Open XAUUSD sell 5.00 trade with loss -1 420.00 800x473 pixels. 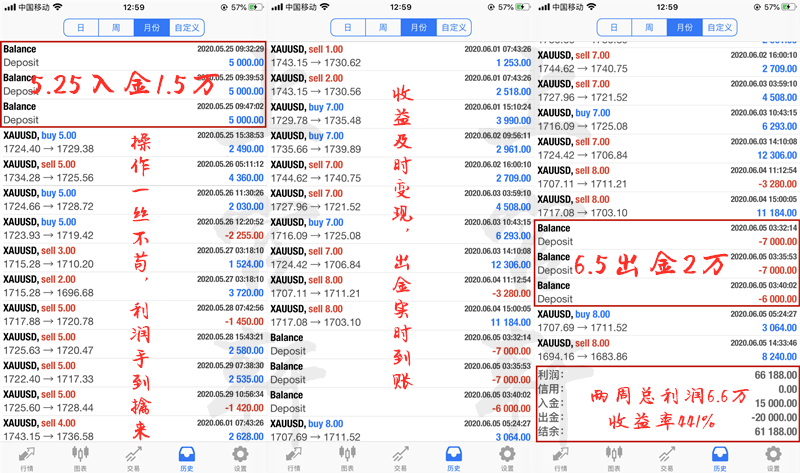tap(133, 401)
